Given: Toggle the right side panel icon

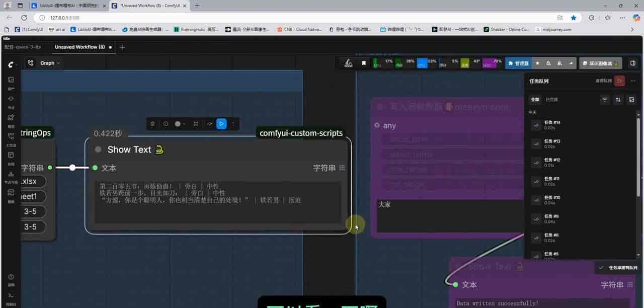Looking at the screenshot, I should coord(632,63).
